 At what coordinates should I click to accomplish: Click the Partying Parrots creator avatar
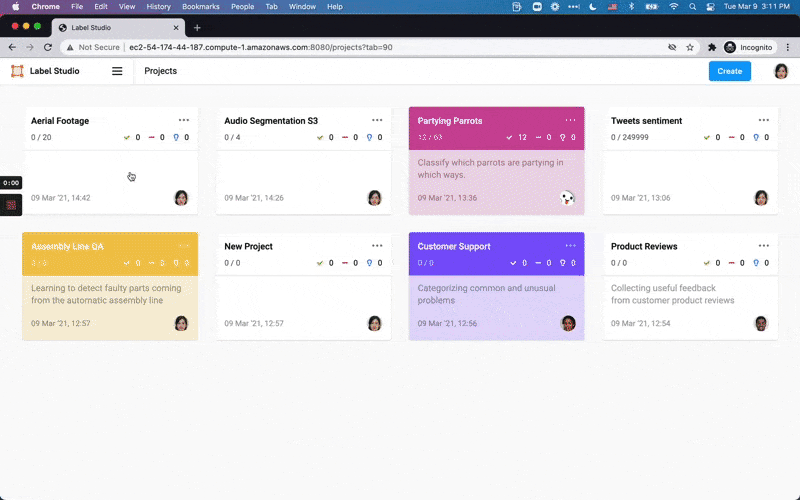pyautogui.click(x=567, y=198)
